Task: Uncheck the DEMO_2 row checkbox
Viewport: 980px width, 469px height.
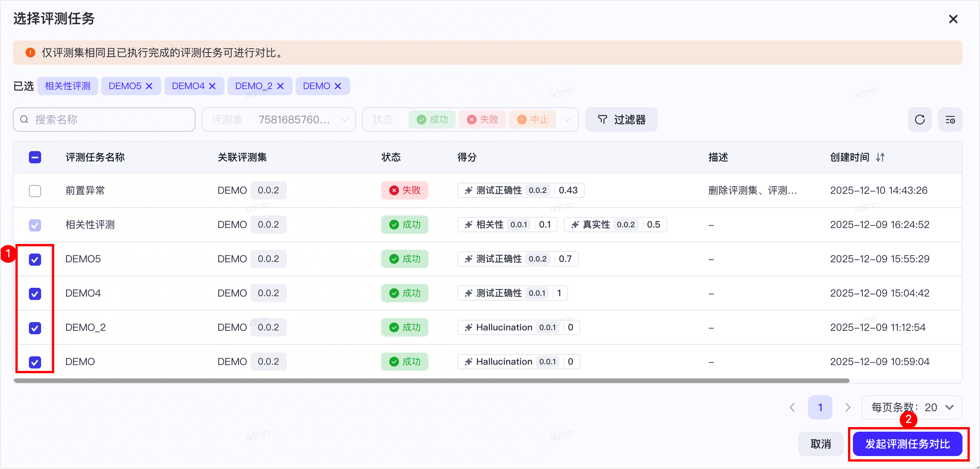Action: (x=35, y=328)
